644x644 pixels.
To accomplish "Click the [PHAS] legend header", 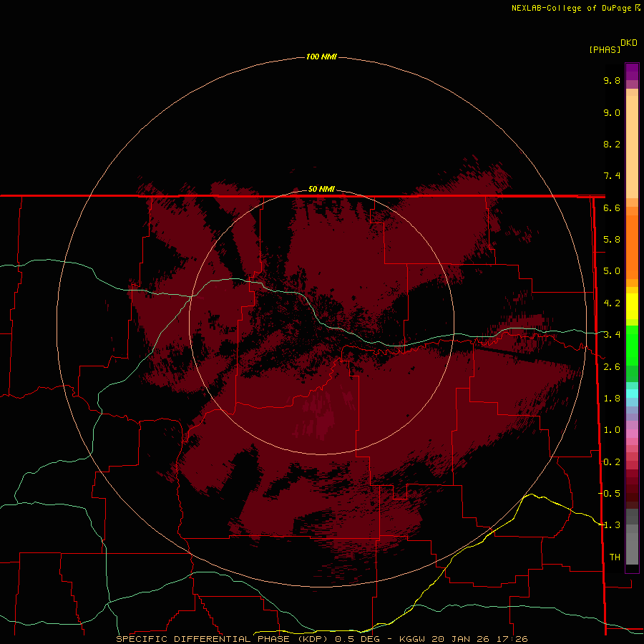I will point(605,49).
